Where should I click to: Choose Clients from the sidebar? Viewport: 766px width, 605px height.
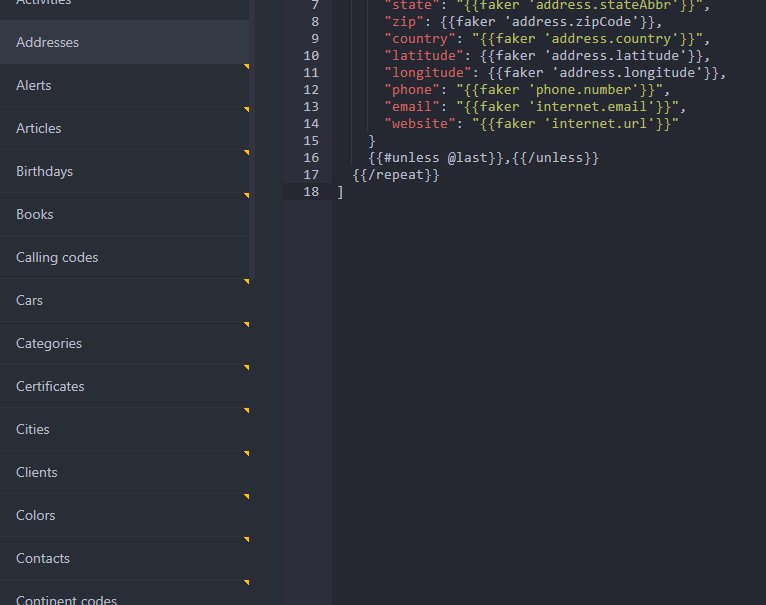pyautogui.click(x=37, y=472)
